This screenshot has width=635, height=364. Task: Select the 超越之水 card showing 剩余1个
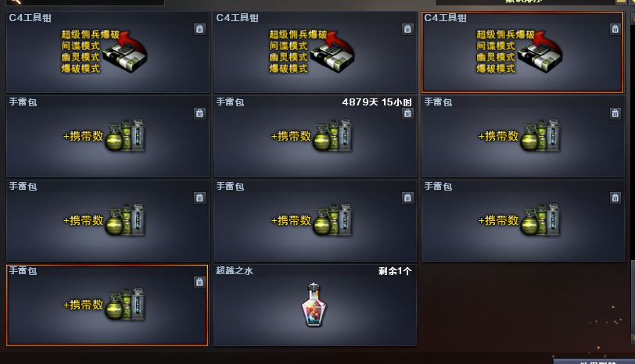pos(314,305)
